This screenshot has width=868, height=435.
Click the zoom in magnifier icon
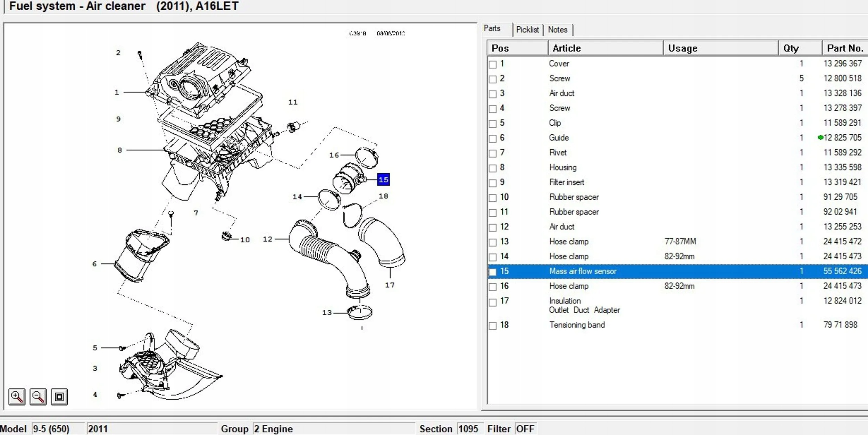coord(17,396)
